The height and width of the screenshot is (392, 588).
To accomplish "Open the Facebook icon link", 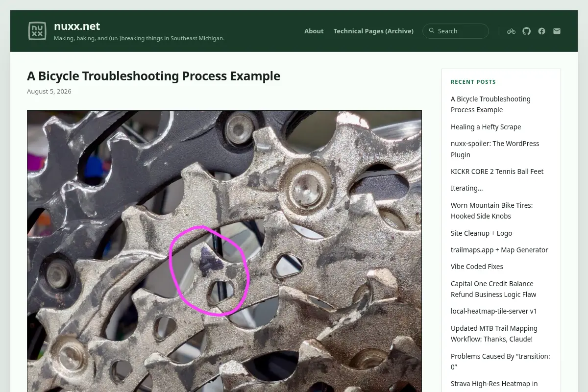I will click(541, 31).
